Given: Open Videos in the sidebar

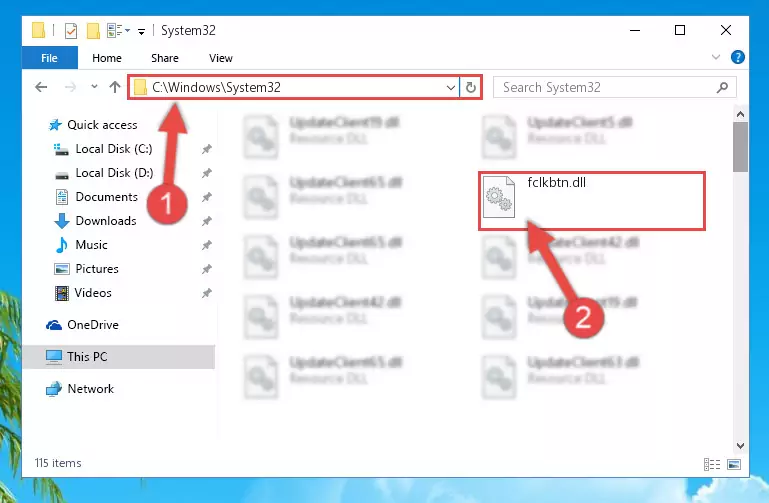Looking at the screenshot, I should (93, 293).
